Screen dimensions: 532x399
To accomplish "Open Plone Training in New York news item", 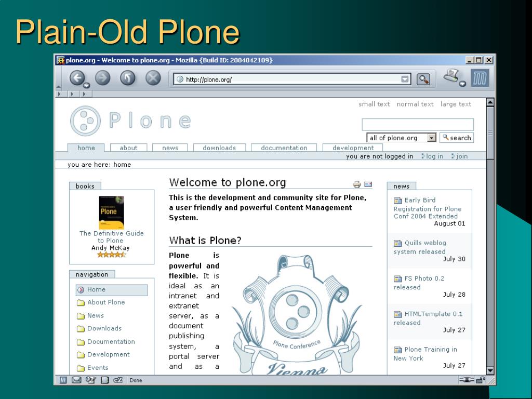I will tap(425, 354).
